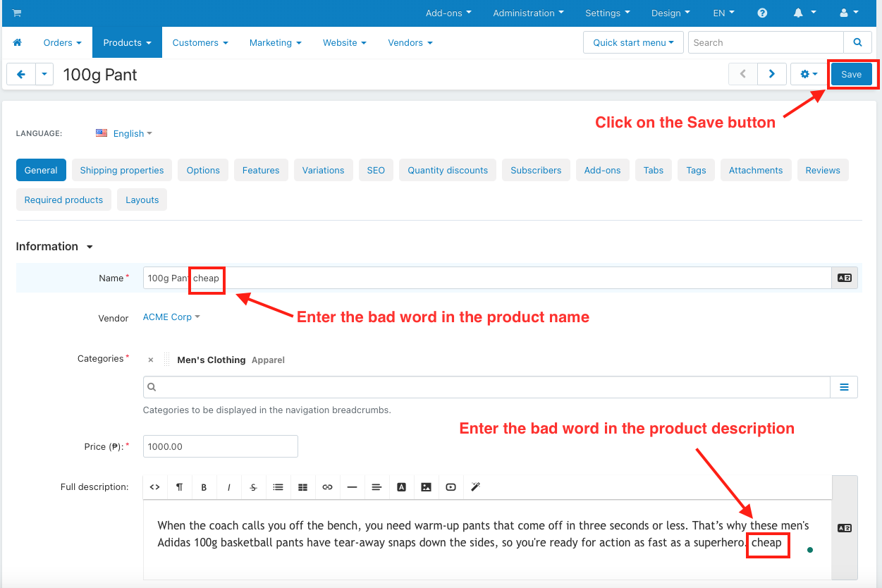Open the EN language selector
The image size is (882, 588).
723,13
